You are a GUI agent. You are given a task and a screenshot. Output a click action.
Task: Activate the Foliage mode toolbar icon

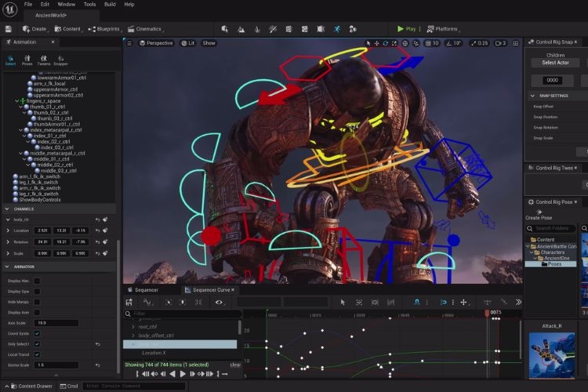coord(257,29)
